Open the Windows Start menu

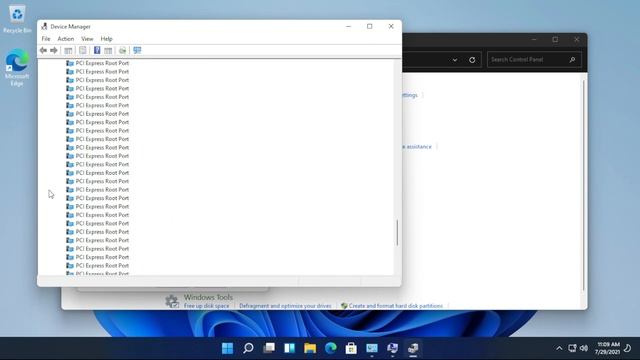227,348
